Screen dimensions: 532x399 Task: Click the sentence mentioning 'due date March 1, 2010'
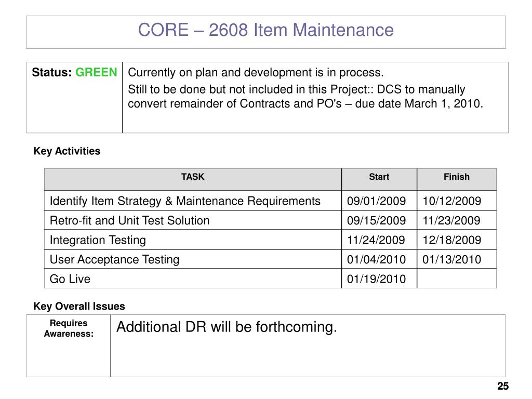tap(305, 96)
